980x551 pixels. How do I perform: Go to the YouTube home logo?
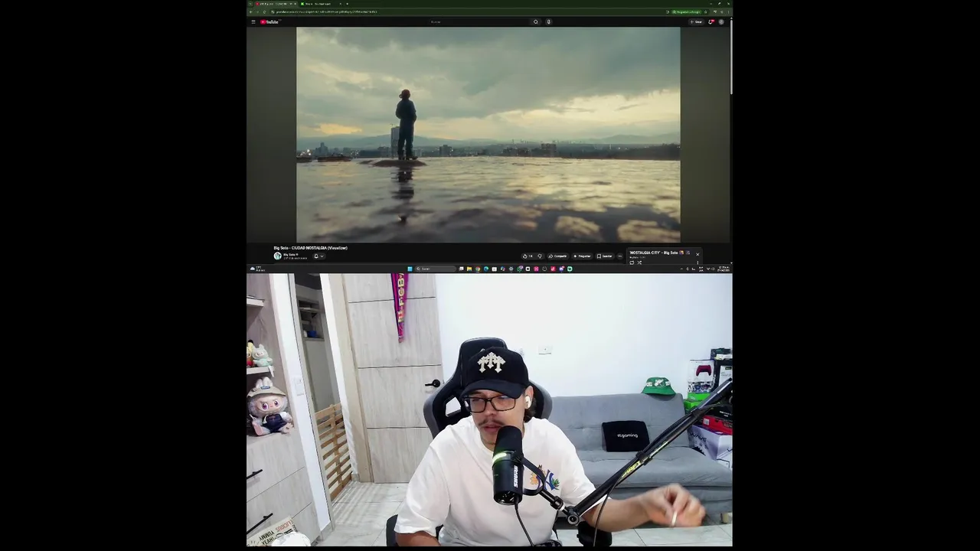pyautogui.click(x=269, y=21)
